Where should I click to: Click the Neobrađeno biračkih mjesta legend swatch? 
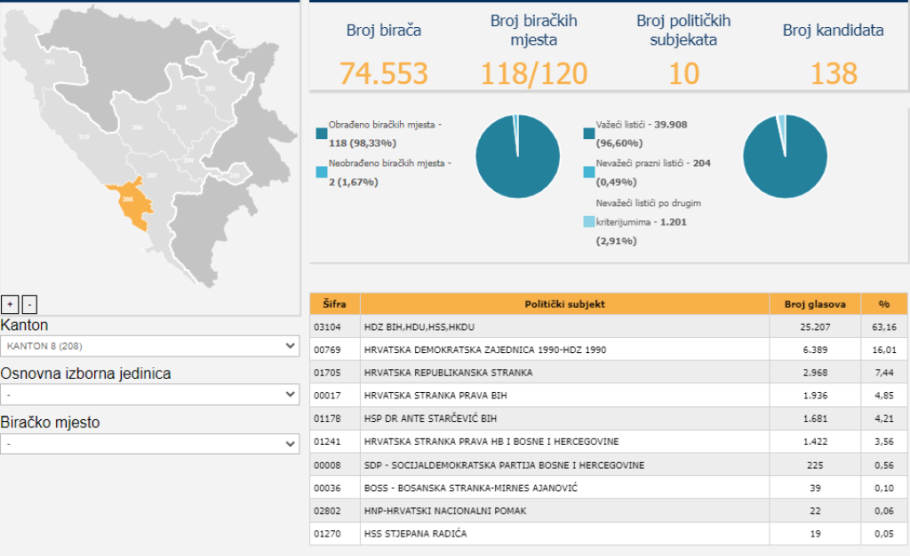pos(321,171)
